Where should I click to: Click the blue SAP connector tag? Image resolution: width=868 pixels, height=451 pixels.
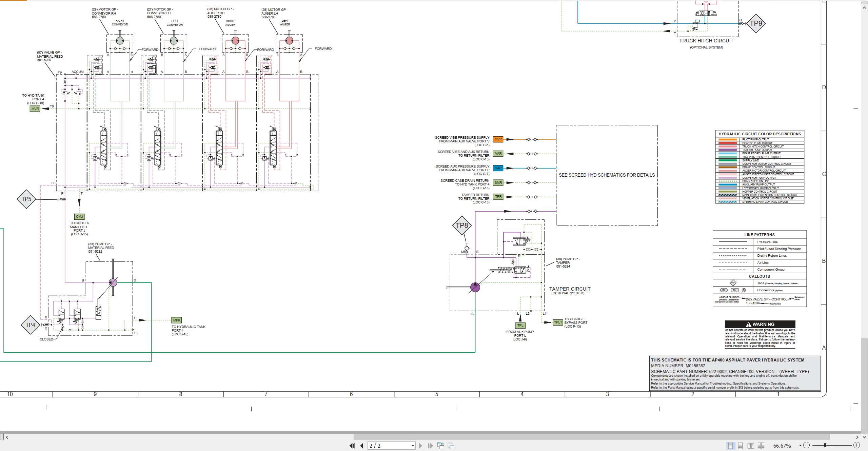(x=498, y=168)
